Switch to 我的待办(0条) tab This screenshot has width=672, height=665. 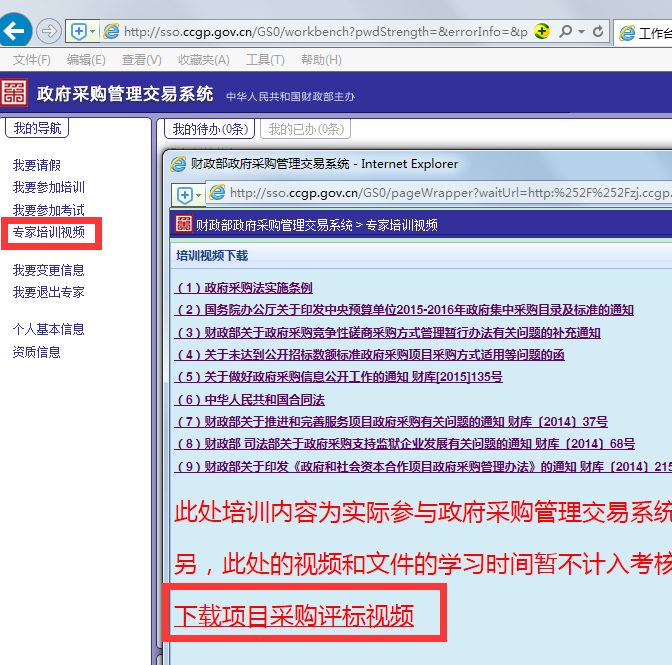210,129
